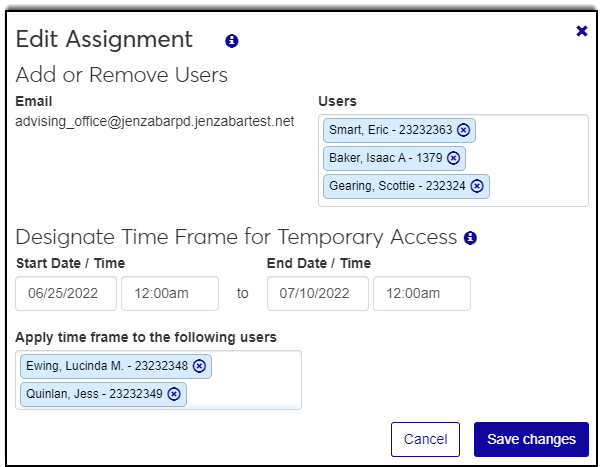Remove Baker, Isaac A user tag
Screen dimensions: 603x467
coord(453,158)
